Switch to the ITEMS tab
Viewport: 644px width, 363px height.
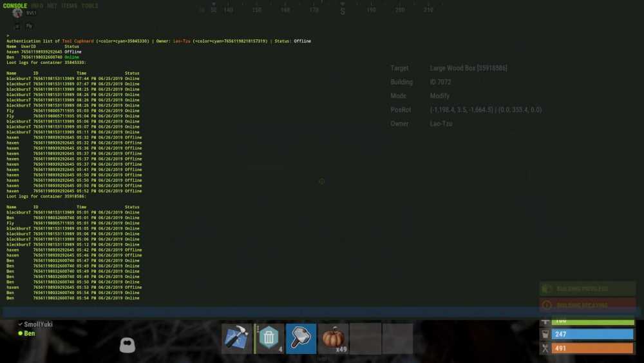point(69,6)
